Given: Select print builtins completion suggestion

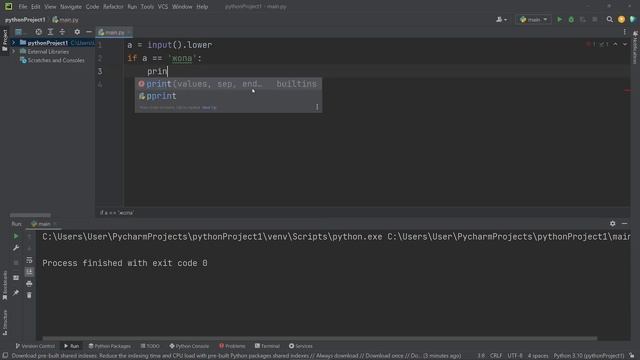Looking at the screenshot, I should (x=228, y=84).
